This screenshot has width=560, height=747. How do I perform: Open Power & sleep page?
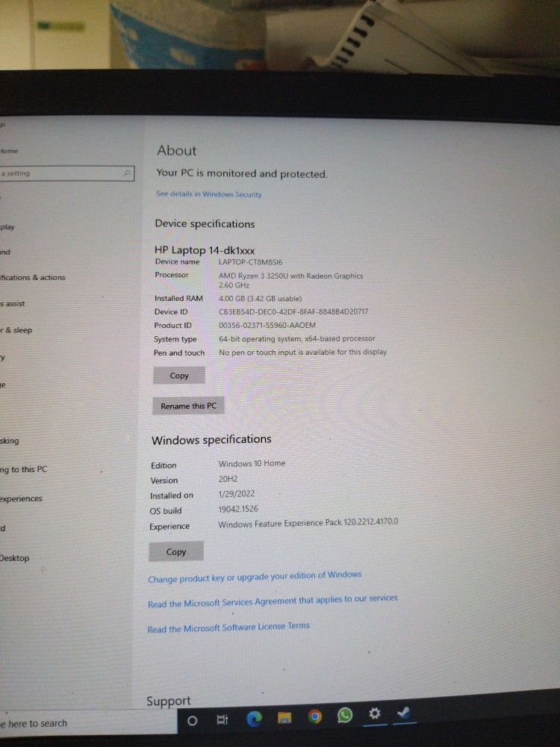16,330
